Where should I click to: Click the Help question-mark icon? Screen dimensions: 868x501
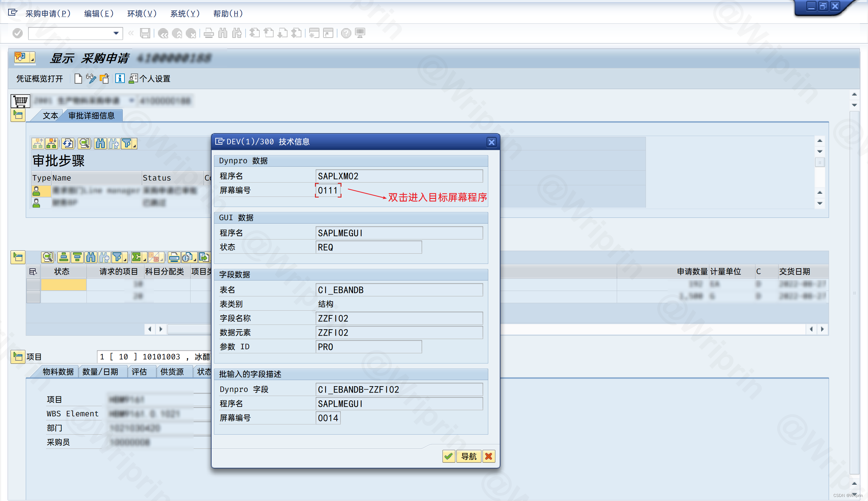(x=346, y=34)
